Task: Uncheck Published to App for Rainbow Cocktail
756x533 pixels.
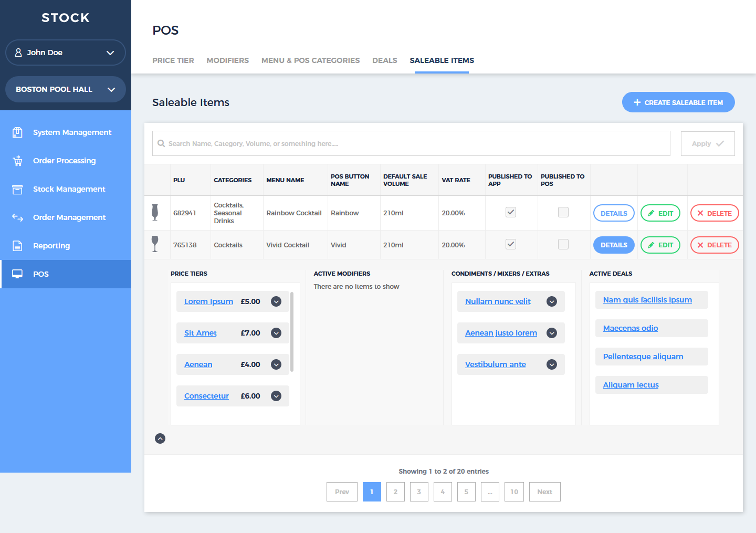Action: coord(510,212)
